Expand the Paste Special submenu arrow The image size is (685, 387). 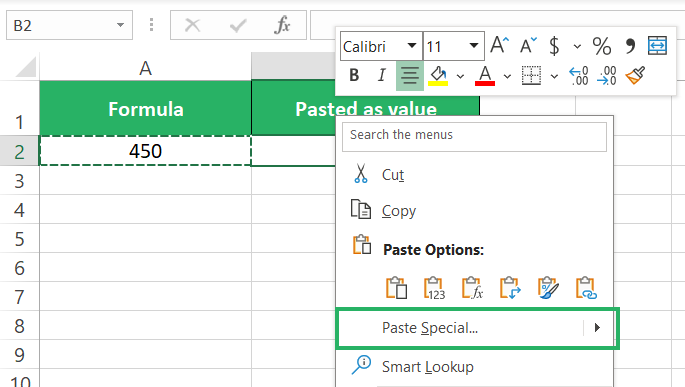pos(597,328)
